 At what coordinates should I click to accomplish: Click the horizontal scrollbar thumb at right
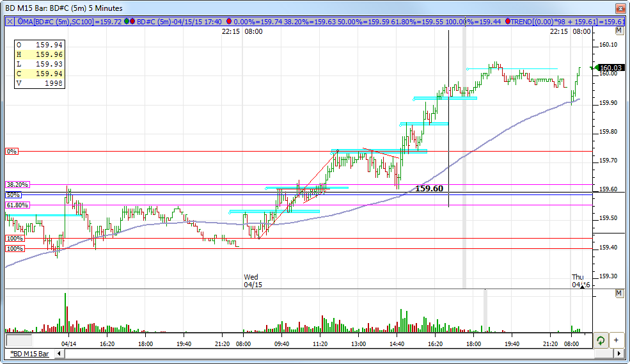(604, 354)
